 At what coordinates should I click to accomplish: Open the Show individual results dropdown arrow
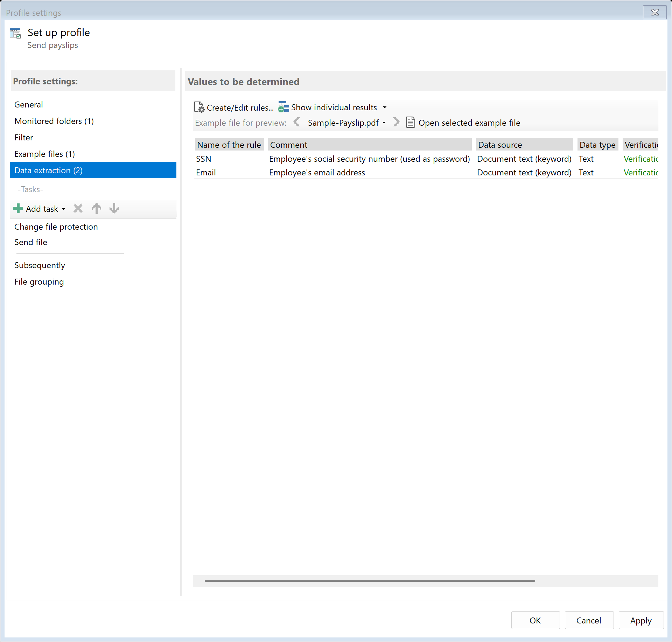click(x=385, y=107)
